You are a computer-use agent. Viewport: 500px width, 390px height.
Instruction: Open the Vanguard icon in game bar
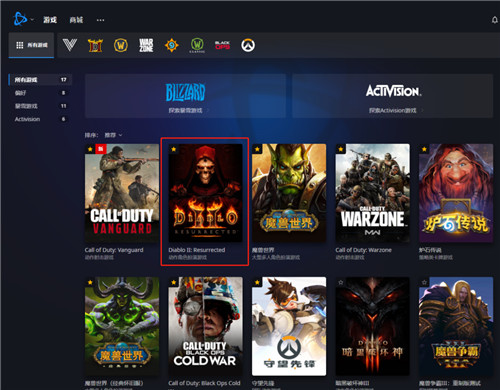coord(70,45)
